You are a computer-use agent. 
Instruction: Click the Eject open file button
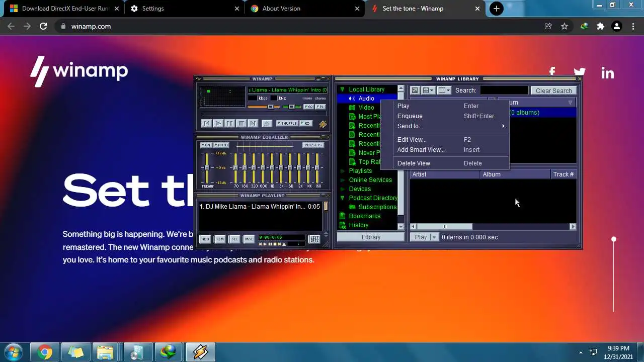(267, 123)
